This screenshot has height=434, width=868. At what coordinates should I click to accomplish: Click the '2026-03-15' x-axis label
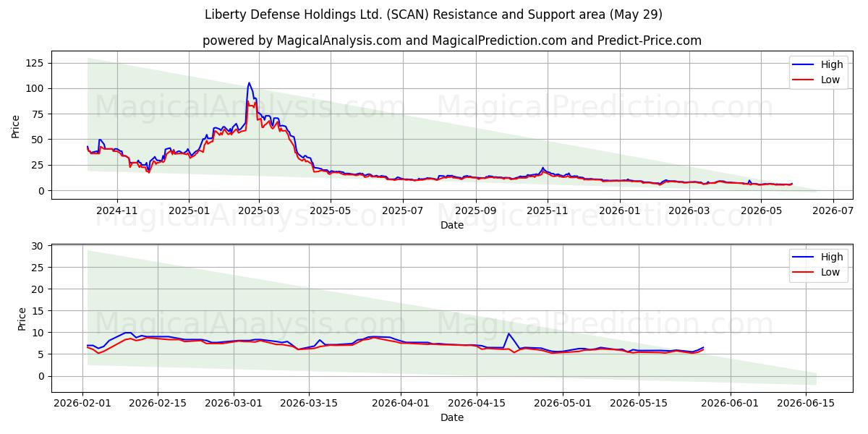click(309, 403)
